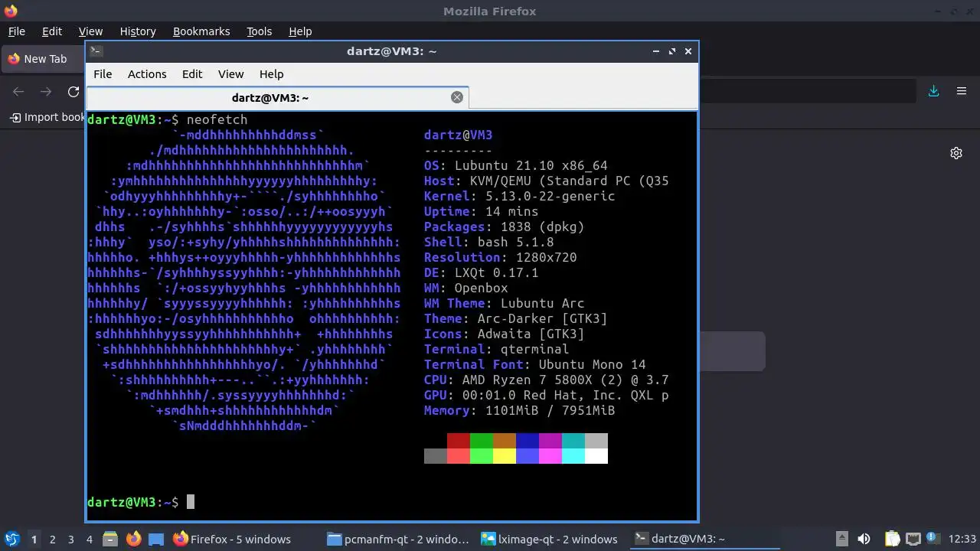Open Firefox Bookmarks menu
This screenshot has width=980, height=551.
click(x=201, y=31)
